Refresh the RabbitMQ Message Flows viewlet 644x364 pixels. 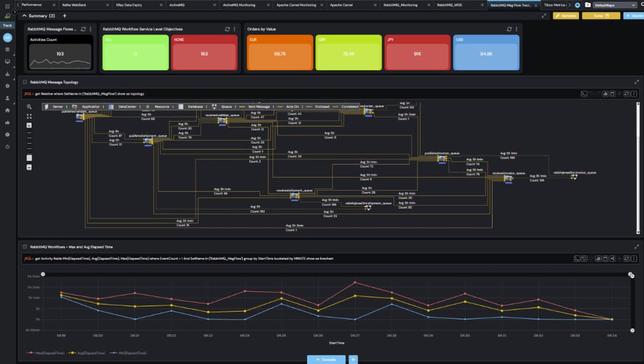(84, 29)
